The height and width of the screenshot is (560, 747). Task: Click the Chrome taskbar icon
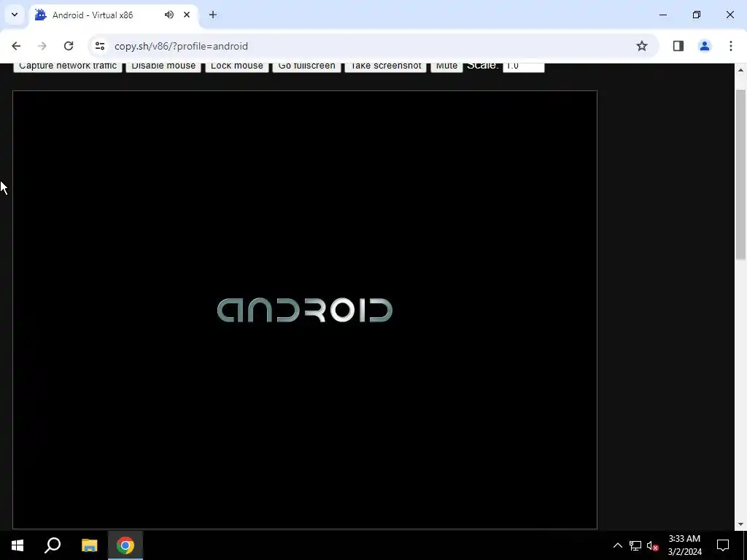click(x=125, y=545)
